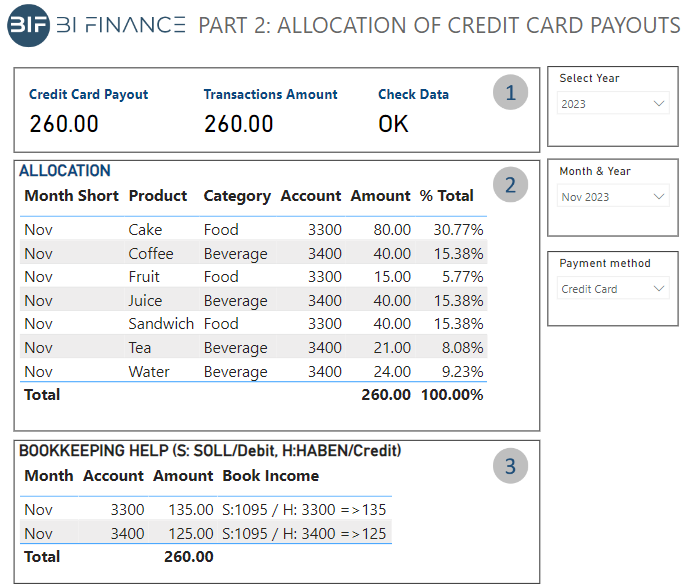
Task: Click the Check Data card label
Action: (x=413, y=94)
